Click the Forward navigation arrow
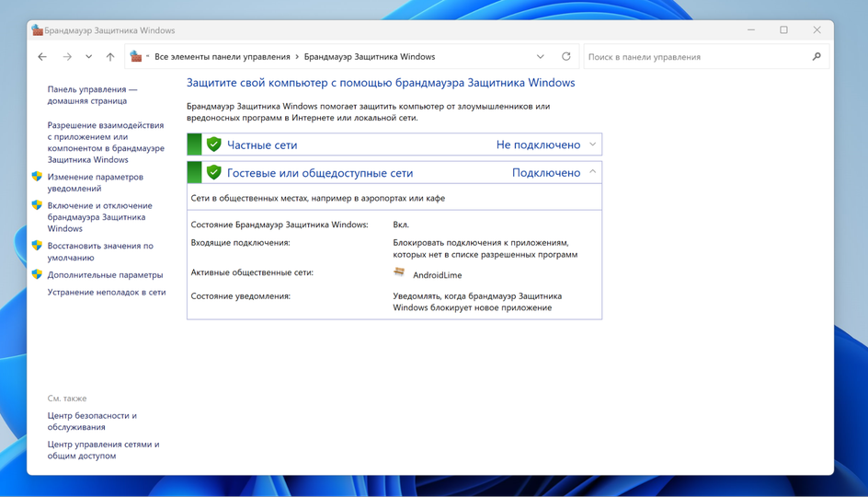This screenshot has width=868, height=497. 67,56
